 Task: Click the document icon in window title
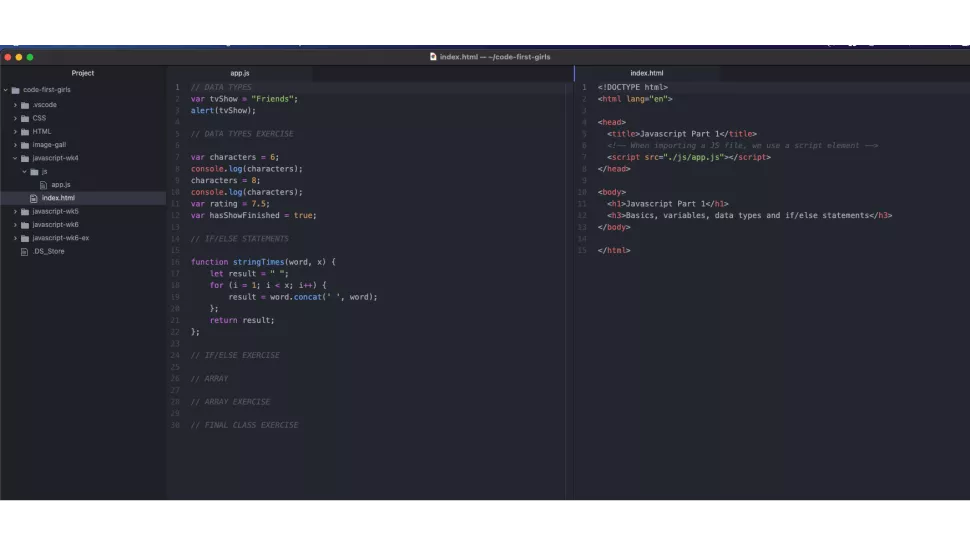433,57
